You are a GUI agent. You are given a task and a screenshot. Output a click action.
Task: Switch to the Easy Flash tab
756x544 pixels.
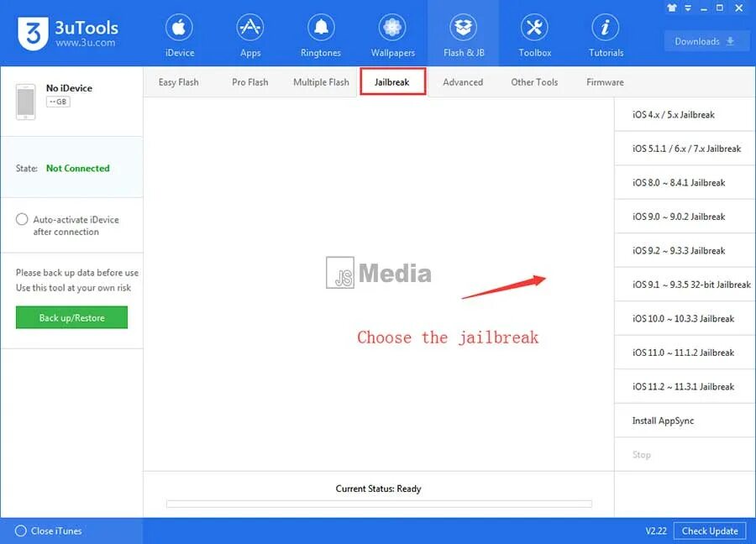pyautogui.click(x=178, y=82)
